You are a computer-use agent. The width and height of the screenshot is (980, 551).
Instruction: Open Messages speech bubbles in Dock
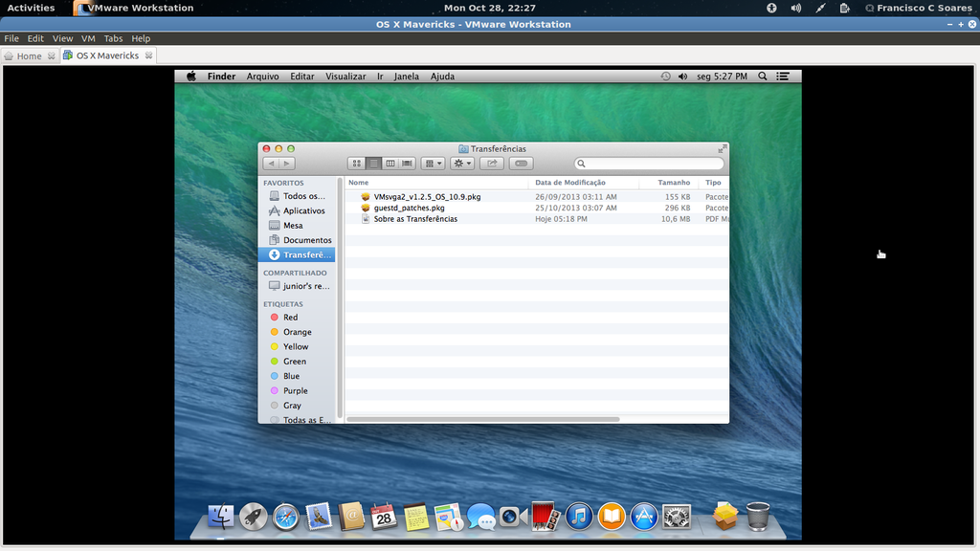(x=481, y=518)
